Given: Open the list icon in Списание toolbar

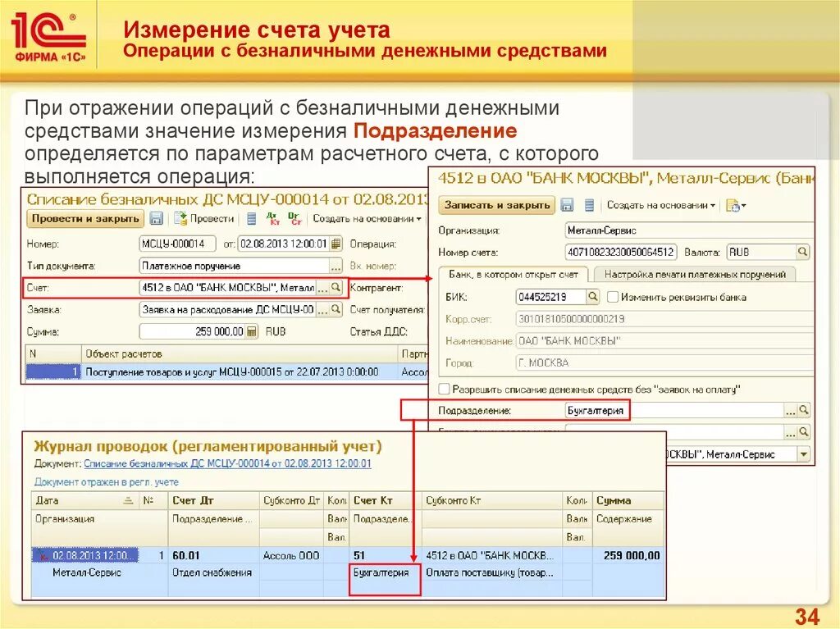Looking at the screenshot, I should (x=251, y=219).
